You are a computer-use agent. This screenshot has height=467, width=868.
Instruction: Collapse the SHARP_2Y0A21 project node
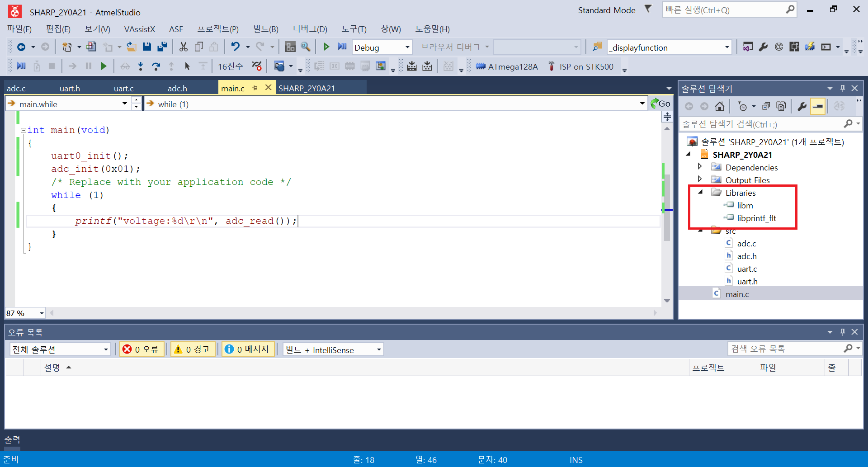pos(689,154)
